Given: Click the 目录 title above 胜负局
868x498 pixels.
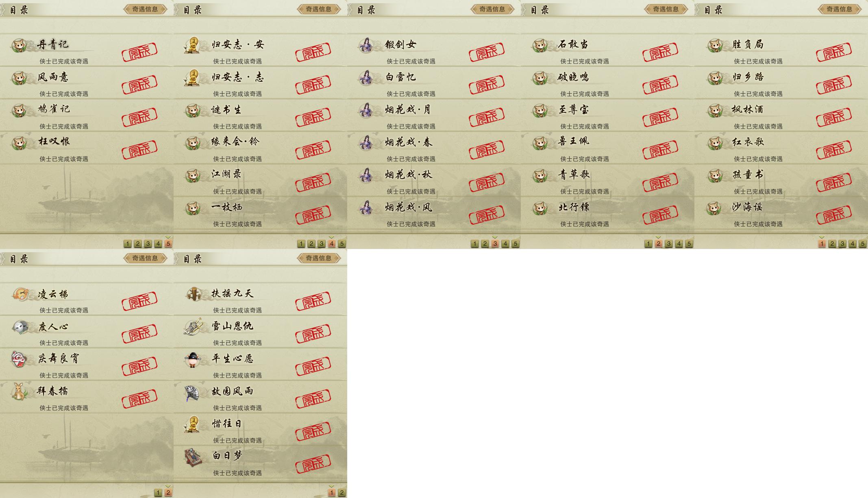Looking at the screenshot, I should tap(714, 10).
